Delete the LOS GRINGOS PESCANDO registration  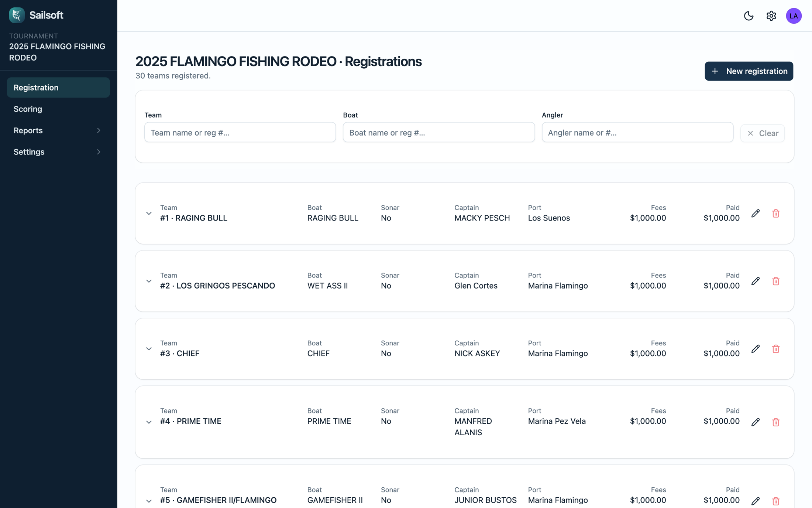pos(776,281)
